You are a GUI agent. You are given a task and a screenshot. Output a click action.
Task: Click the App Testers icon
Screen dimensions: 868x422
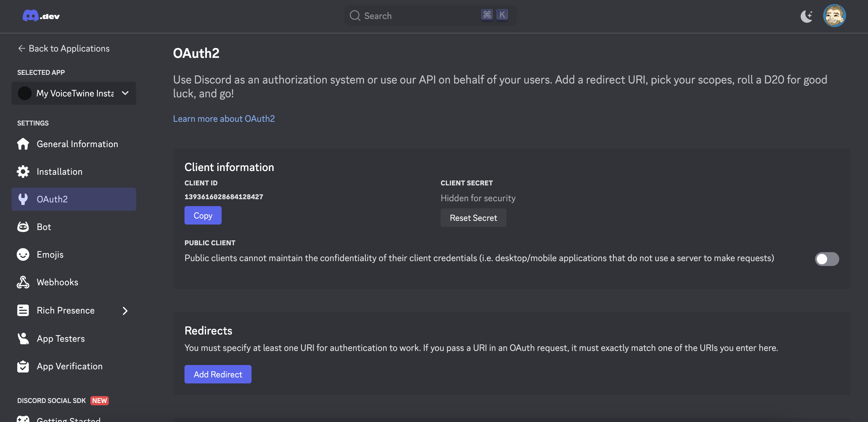click(x=23, y=339)
